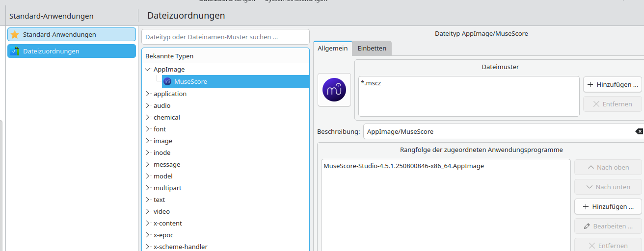Expand the image type group
Screen dimensions: 644x251
147,141
